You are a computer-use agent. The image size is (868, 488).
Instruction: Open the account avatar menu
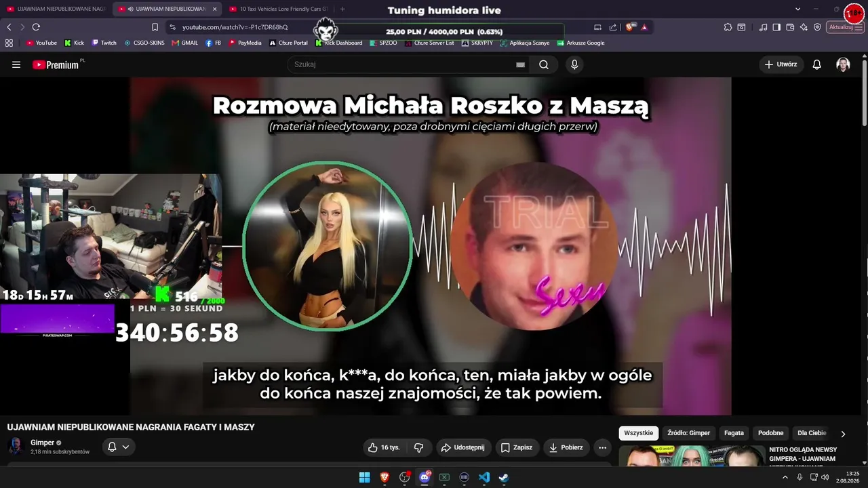[843, 64]
